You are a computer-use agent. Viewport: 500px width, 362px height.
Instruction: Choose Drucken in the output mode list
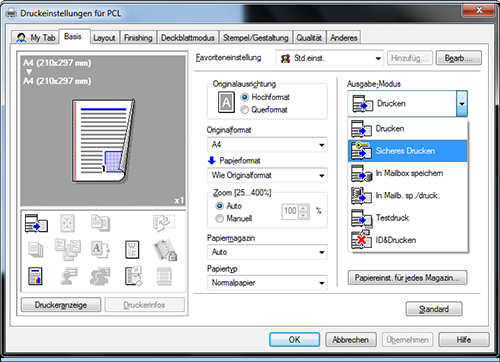408,129
